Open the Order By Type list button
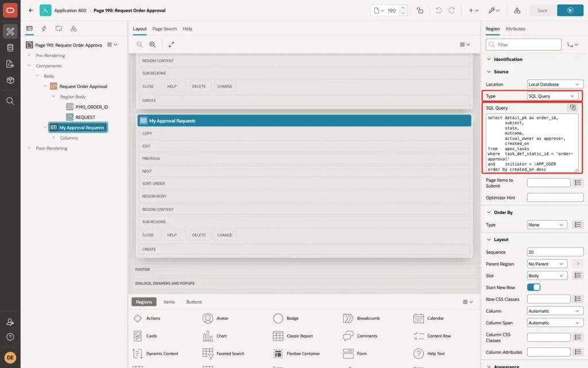 pos(578,225)
